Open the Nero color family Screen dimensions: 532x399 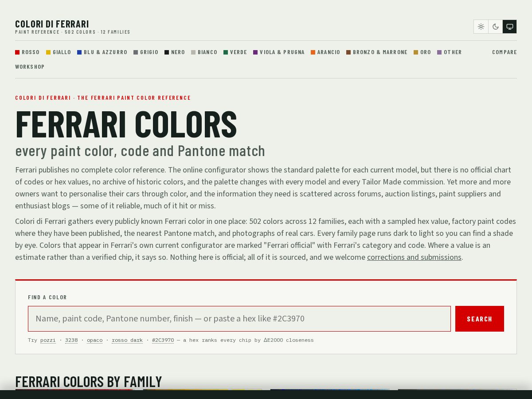tap(175, 52)
